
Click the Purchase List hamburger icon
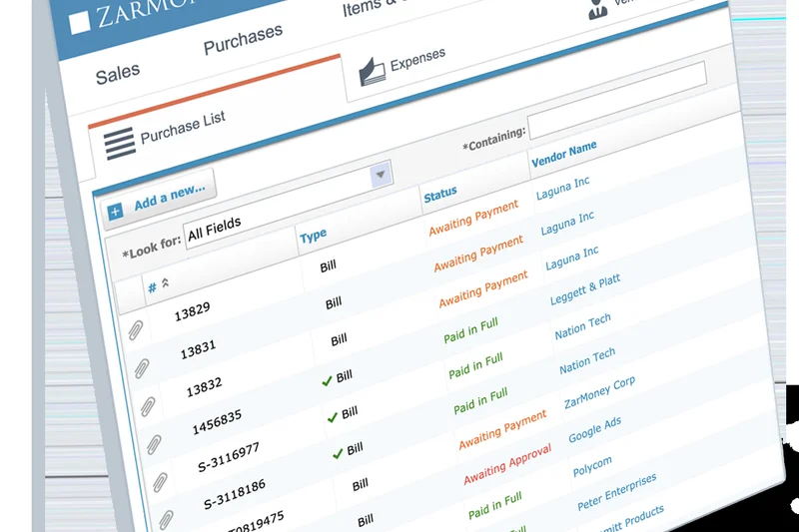coord(119,142)
